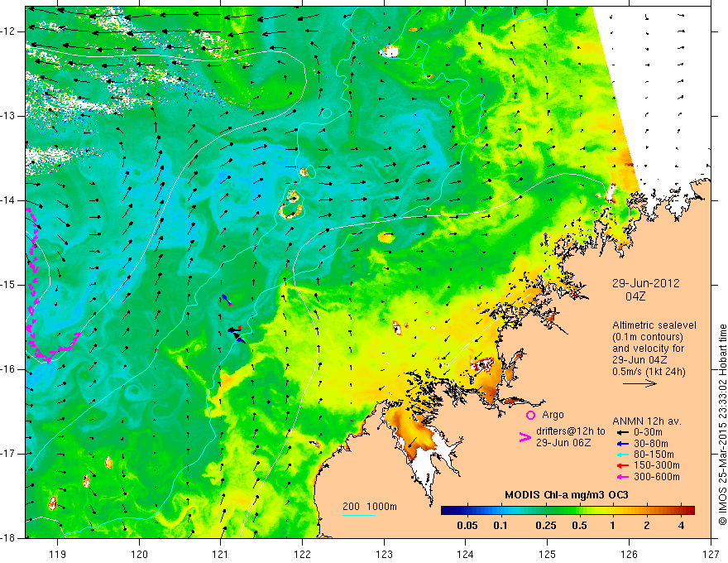
Task: Click the 200 1000m contour label
Action: tap(370, 507)
